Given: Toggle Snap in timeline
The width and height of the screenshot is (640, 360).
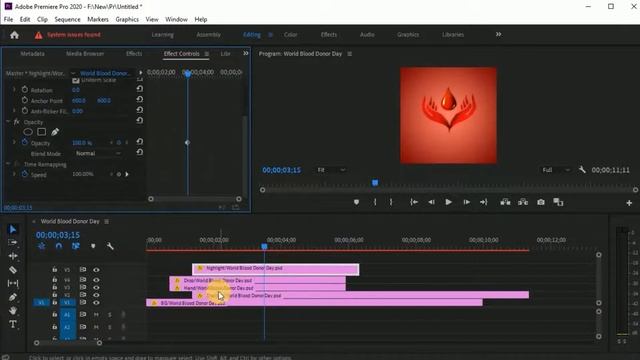Looking at the screenshot, I should click(59, 246).
